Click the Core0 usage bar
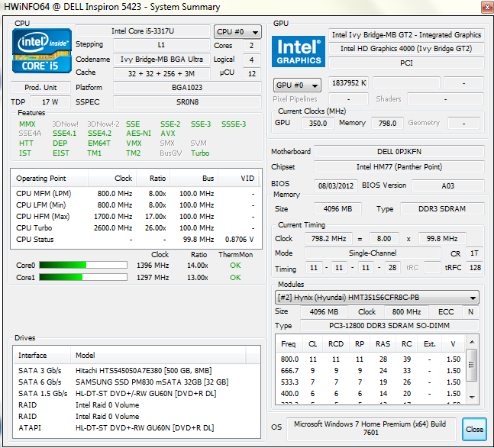Image resolution: width=494 pixels, height=448 pixels. [x=83, y=265]
